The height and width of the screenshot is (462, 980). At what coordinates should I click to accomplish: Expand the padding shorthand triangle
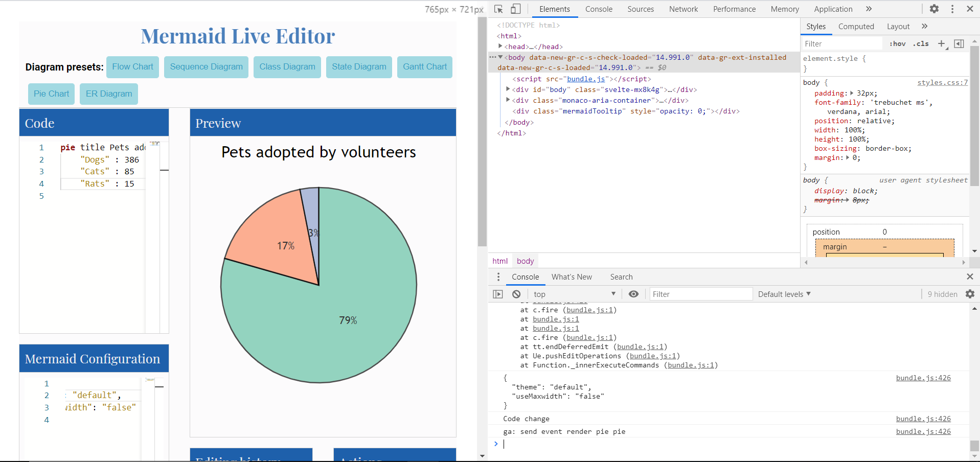852,93
